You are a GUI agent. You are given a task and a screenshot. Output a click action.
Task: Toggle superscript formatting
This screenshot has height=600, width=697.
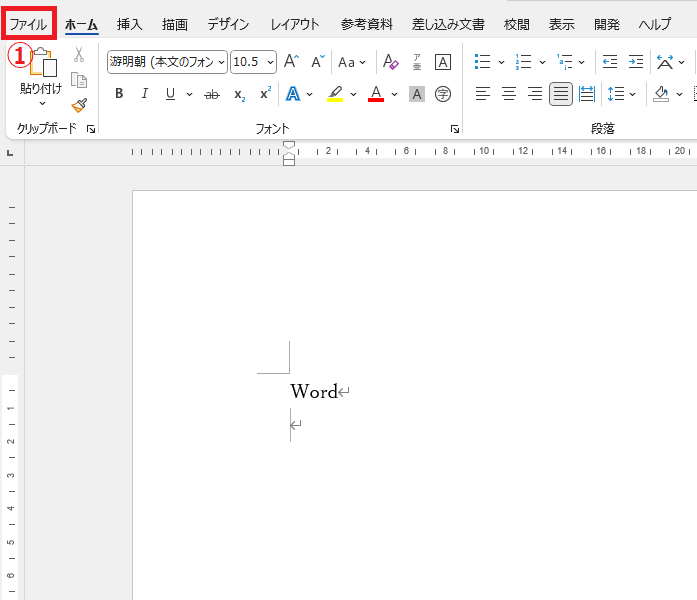pos(265,93)
